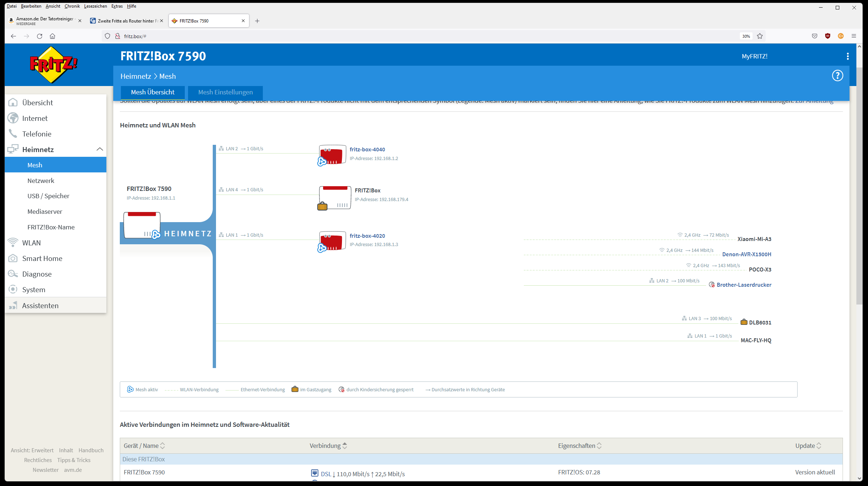This screenshot has height=486, width=868.
Task: Close the FRITZ!Box 7590 tab
Action: tap(243, 21)
